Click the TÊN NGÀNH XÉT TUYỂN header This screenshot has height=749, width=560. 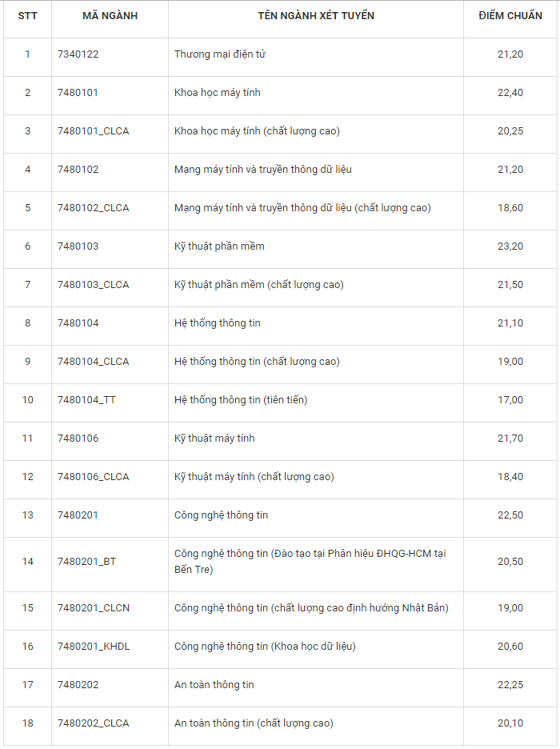[315, 16]
